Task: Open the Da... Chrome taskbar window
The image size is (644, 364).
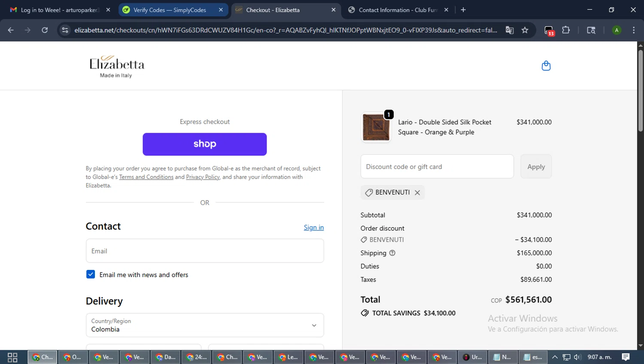Action: (165, 357)
